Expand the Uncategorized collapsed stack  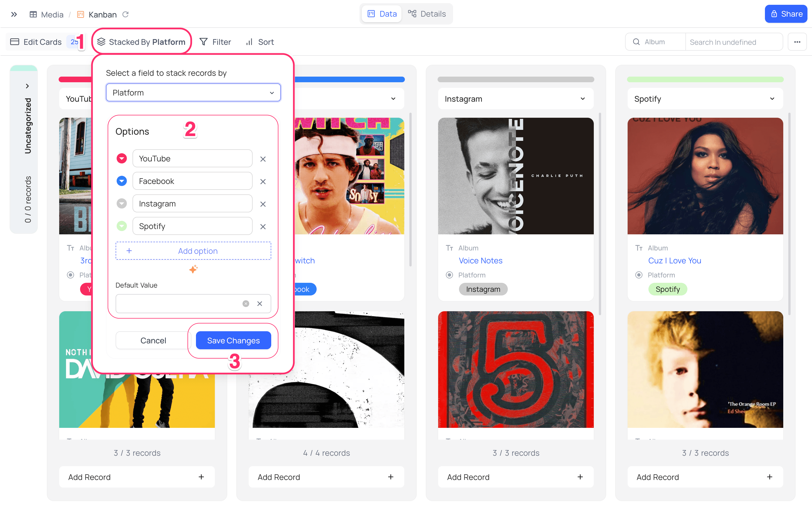(x=27, y=86)
